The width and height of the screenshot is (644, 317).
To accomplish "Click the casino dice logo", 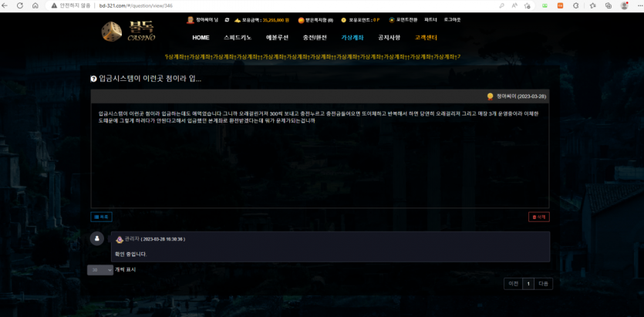I will click(x=112, y=32).
